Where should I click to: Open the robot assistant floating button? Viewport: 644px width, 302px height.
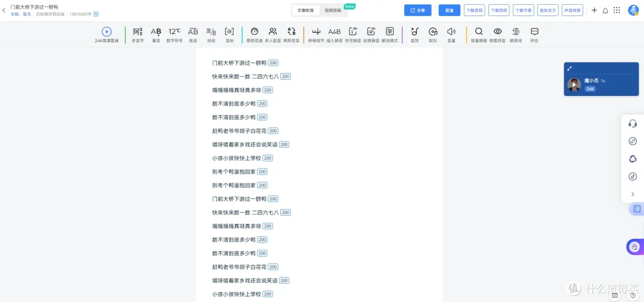(x=635, y=247)
